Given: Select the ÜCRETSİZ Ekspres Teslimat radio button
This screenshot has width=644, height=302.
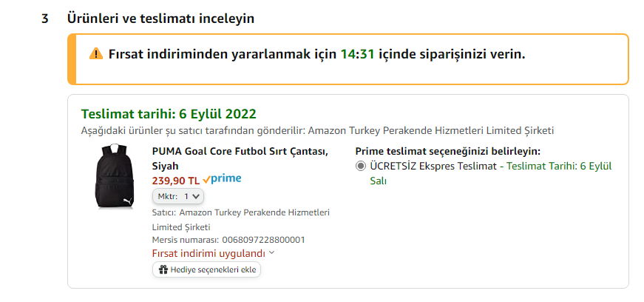Looking at the screenshot, I should (x=361, y=167).
